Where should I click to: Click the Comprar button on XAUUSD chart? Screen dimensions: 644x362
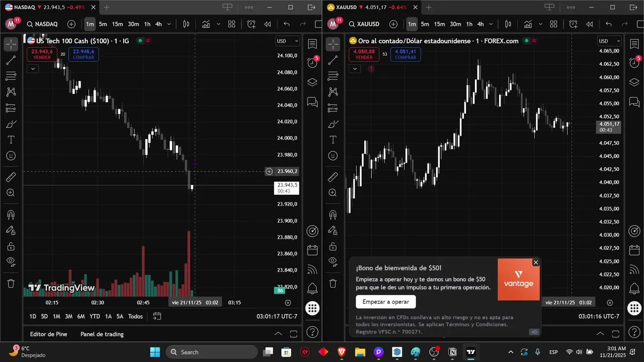[406, 54]
